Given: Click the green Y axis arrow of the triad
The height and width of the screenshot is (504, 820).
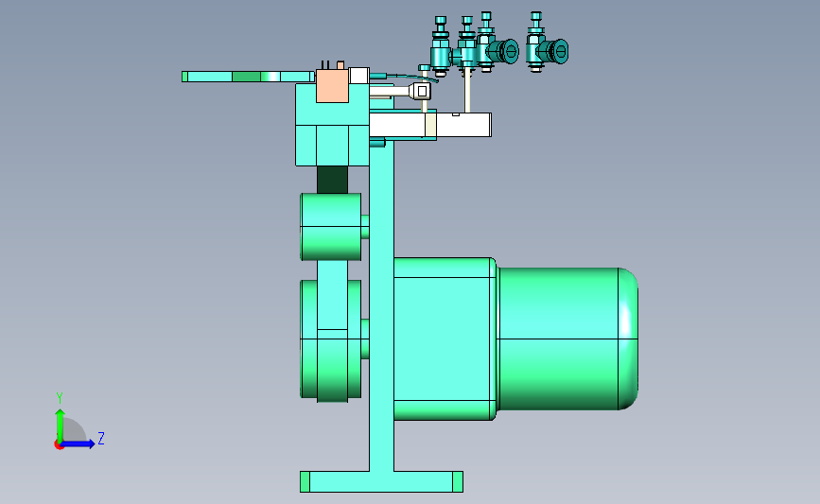Looking at the screenshot, I should [60, 426].
